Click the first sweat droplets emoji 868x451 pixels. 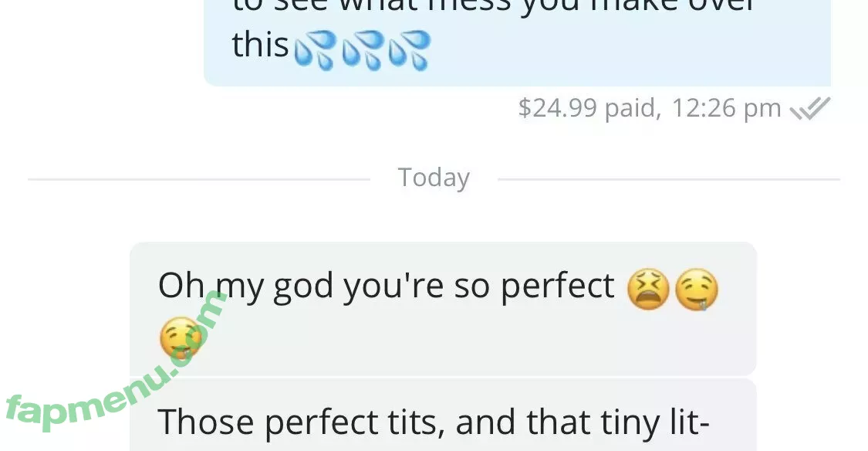315,50
